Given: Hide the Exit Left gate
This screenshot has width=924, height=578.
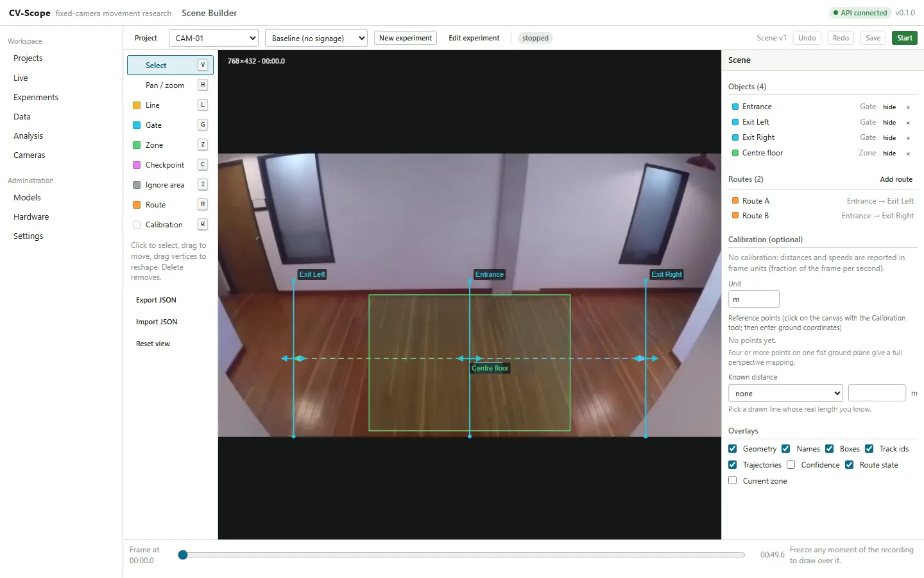Looking at the screenshot, I should pyautogui.click(x=889, y=123).
